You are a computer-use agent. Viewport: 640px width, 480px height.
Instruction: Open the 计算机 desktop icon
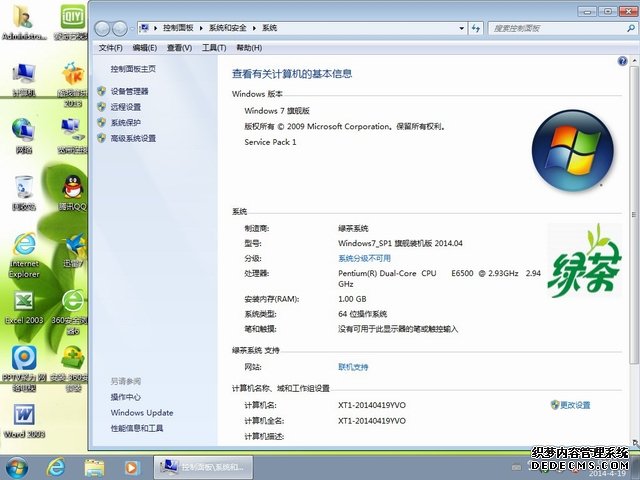tap(24, 80)
